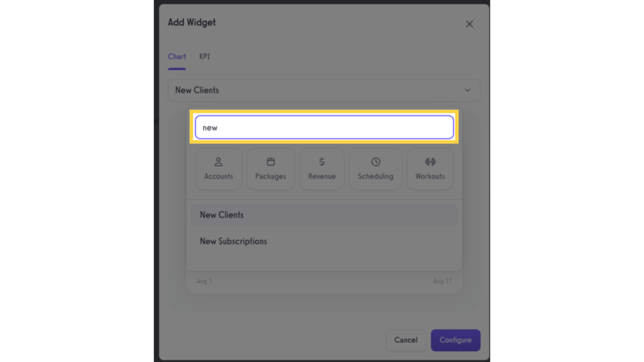
Task: Filter metrics by Revenue category
Action: (322, 169)
